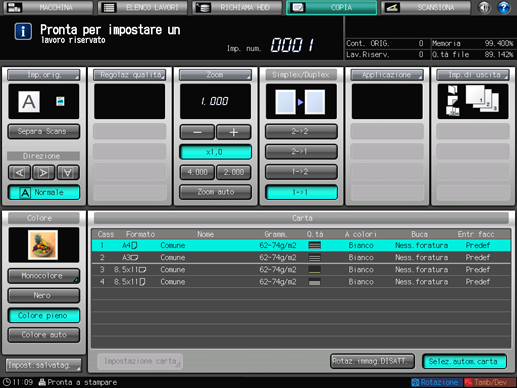
Task: Open the RICHIAMA HDD tab
Action: click(237, 7)
